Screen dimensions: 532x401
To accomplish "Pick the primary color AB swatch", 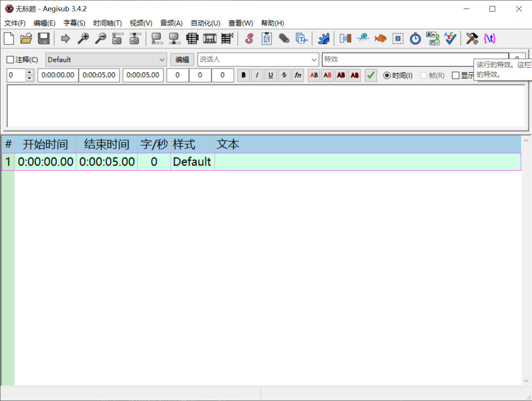I will 314,75.
